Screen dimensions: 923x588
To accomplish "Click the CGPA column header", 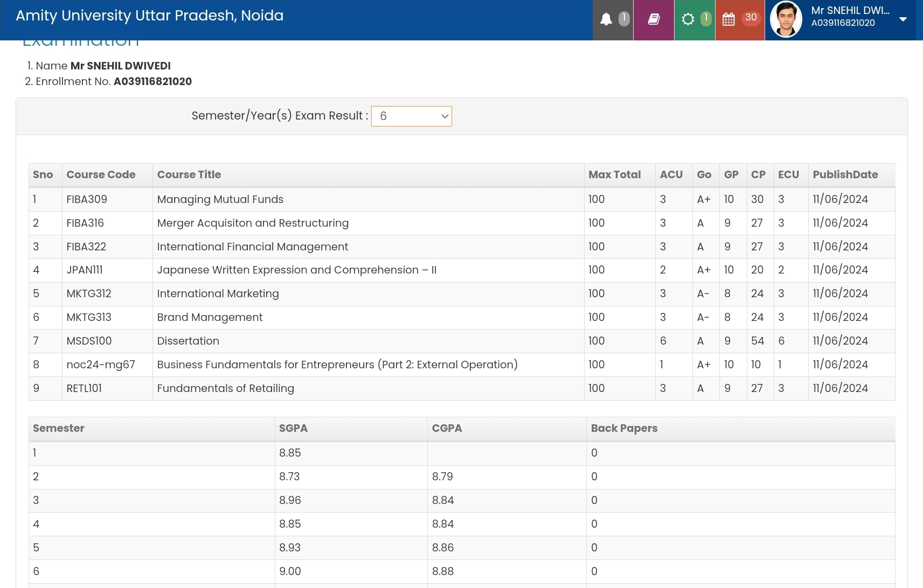I will (447, 429).
